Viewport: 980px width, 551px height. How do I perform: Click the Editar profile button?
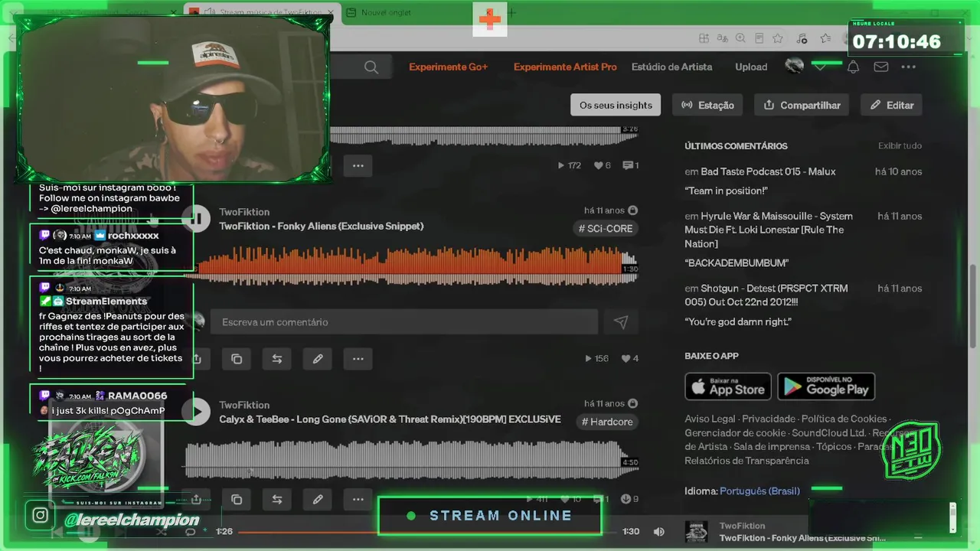(891, 106)
